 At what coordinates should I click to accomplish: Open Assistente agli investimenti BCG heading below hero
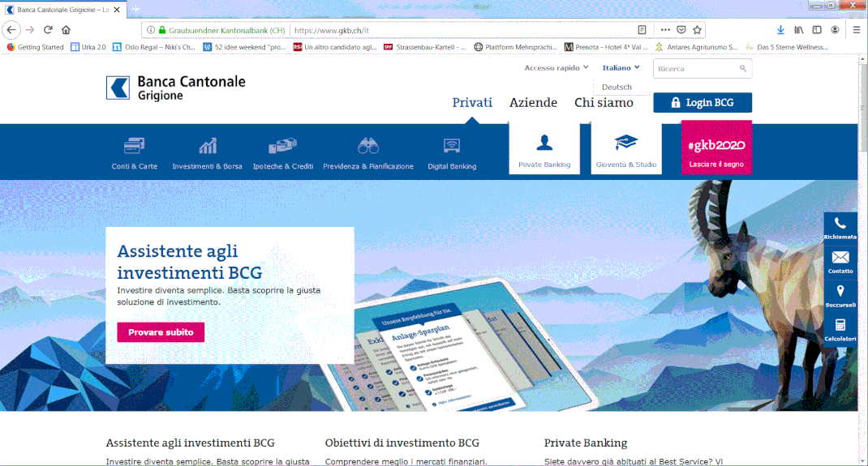[190, 442]
